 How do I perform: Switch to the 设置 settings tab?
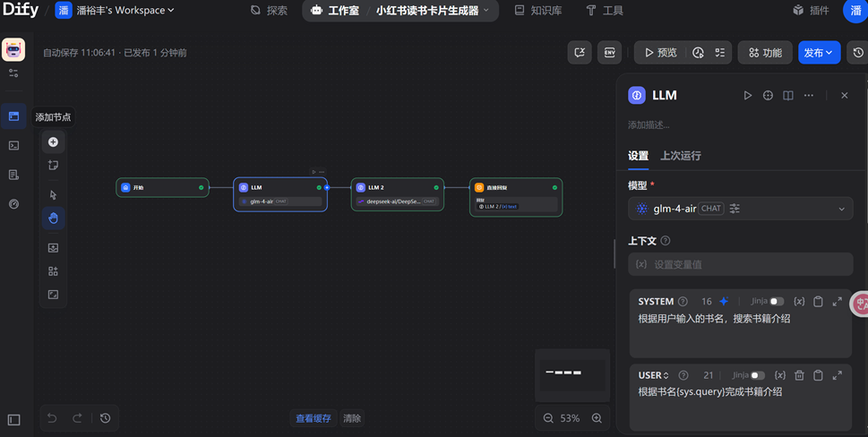(x=639, y=156)
